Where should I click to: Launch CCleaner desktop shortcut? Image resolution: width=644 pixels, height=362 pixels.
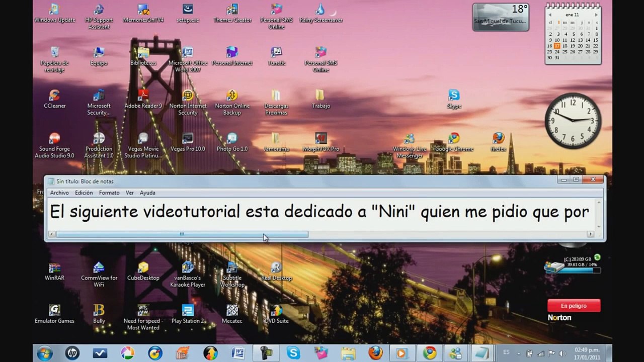(x=54, y=99)
